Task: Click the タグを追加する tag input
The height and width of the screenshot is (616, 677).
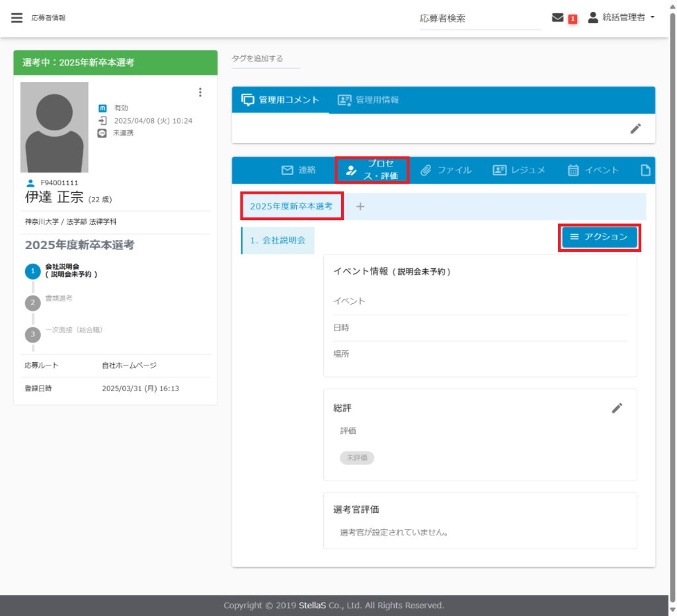Action: [x=265, y=59]
